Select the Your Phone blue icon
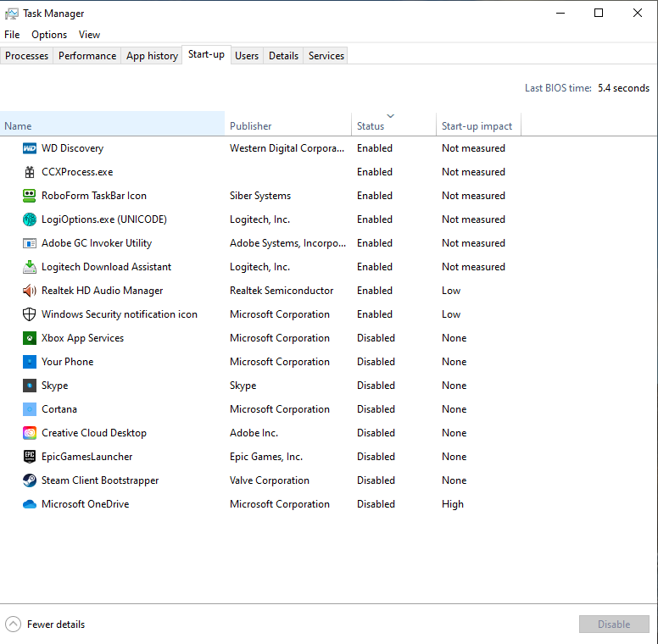The height and width of the screenshot is (644, 658). (30, 362)
